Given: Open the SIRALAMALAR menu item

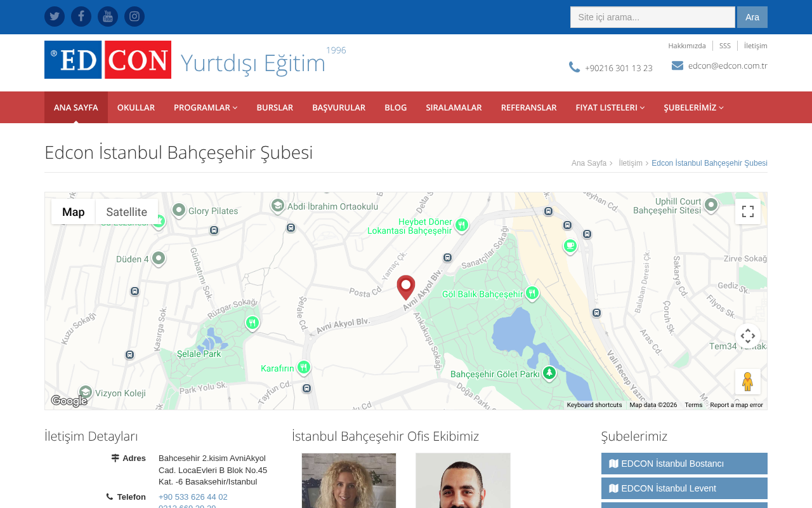Looking at the screenshot, I should (x=454, y=107).
